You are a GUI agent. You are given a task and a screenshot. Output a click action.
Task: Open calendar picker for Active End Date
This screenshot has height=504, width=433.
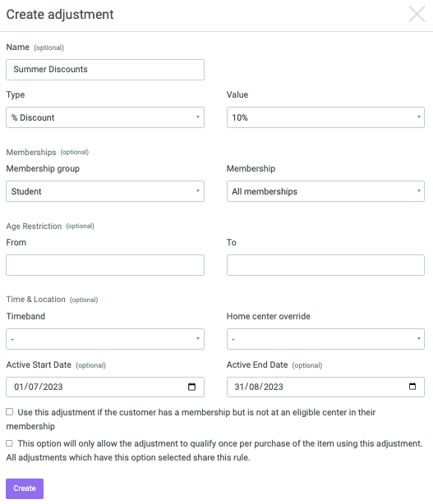[412, 387]
